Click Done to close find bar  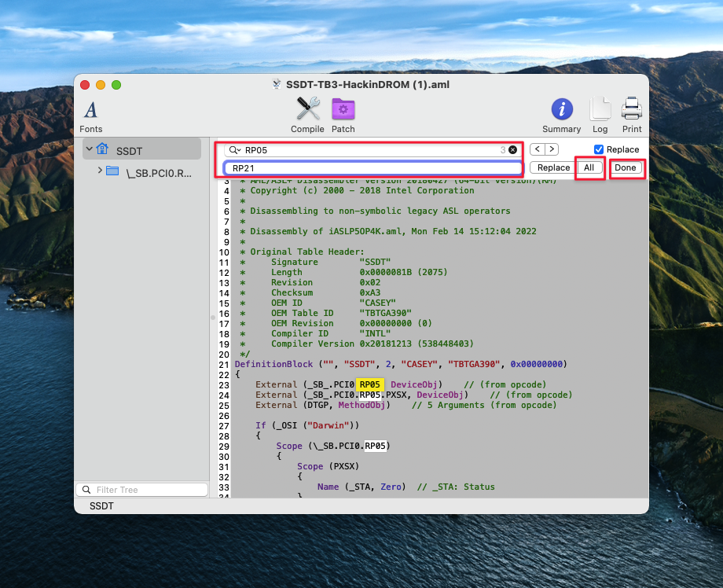pos(626,167)
